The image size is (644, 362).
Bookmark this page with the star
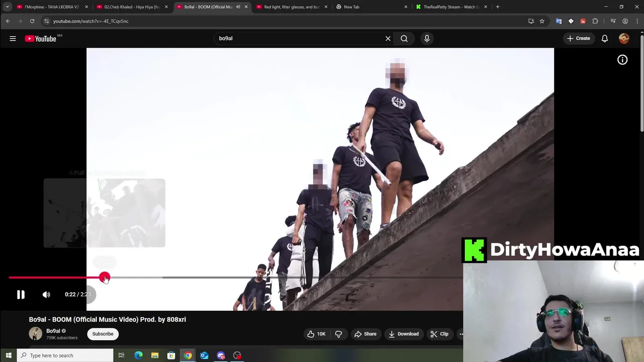(x=542, y=21)
